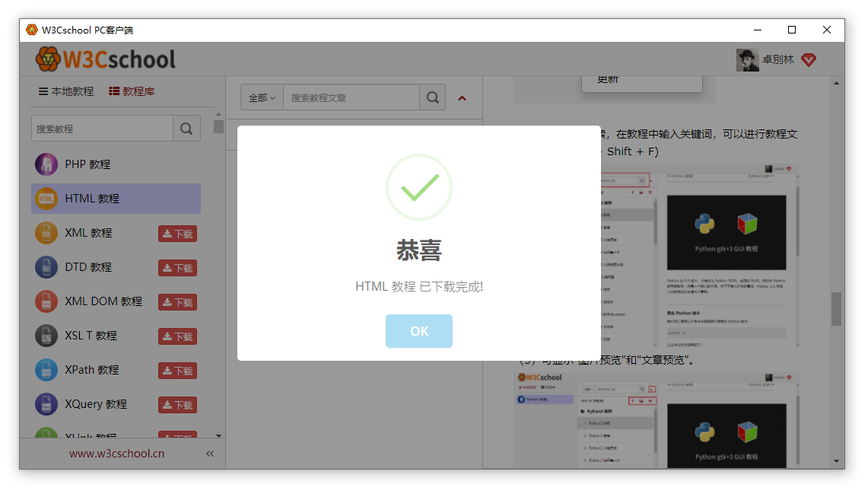Click the XPath 教程 icon
Viewport: 868px width, 497px height.
click(x=46, y=370)
